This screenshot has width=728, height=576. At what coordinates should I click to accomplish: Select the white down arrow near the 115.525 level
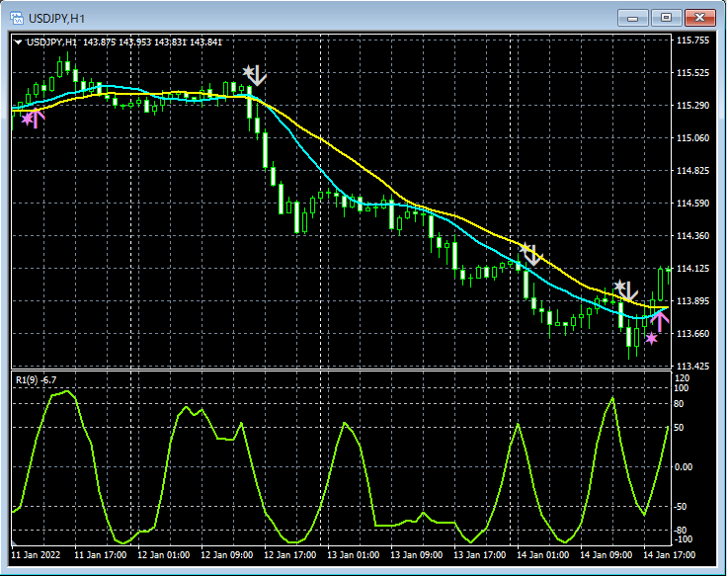[x=258, y=76]
